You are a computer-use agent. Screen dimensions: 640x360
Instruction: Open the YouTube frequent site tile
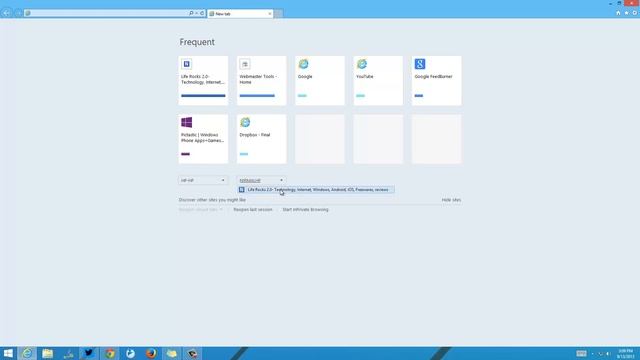coord(378,80)
